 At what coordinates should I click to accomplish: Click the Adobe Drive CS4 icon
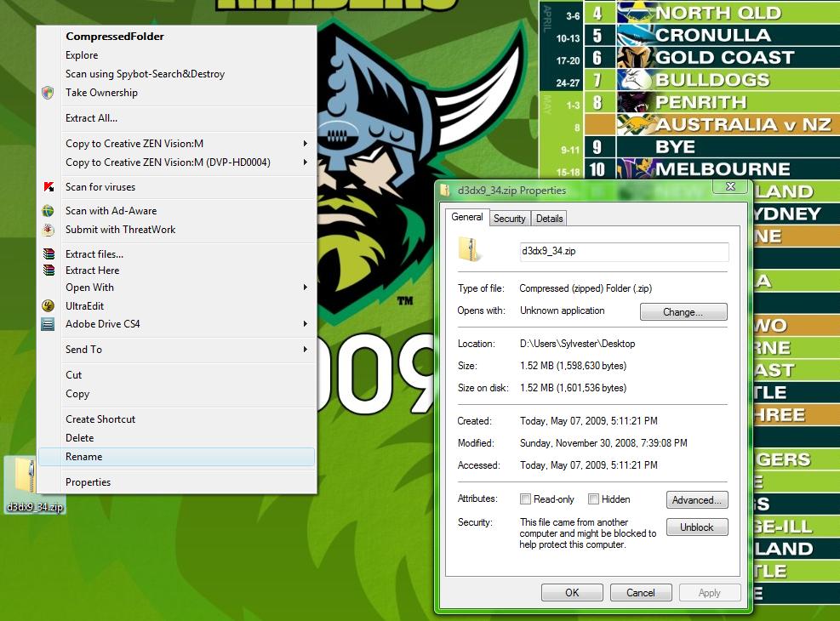click(49, 324)
